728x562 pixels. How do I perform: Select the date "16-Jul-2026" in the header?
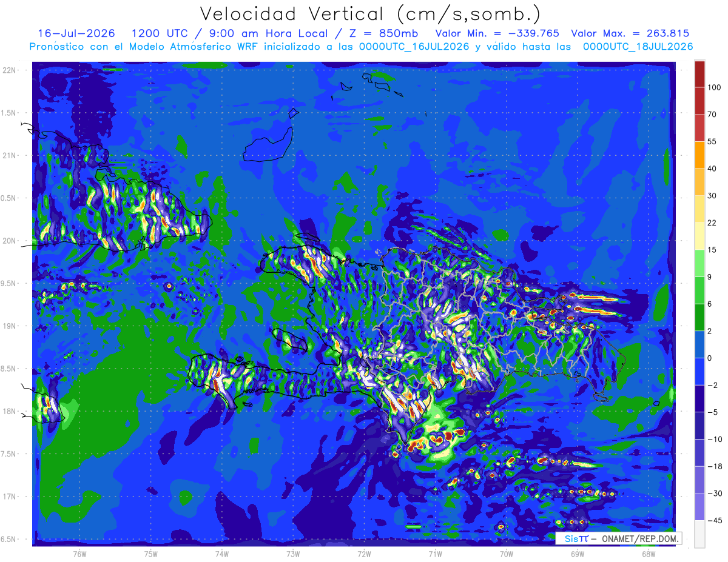(76, 33)
